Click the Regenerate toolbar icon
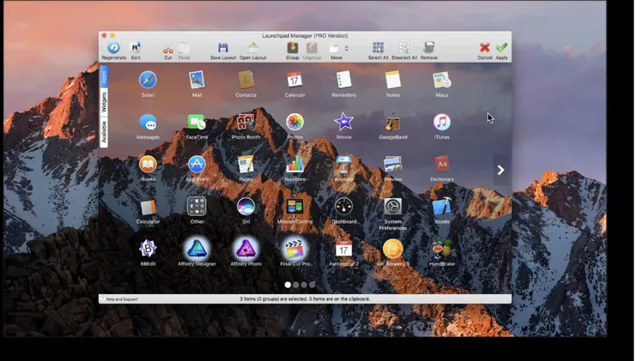 point(113,48)
